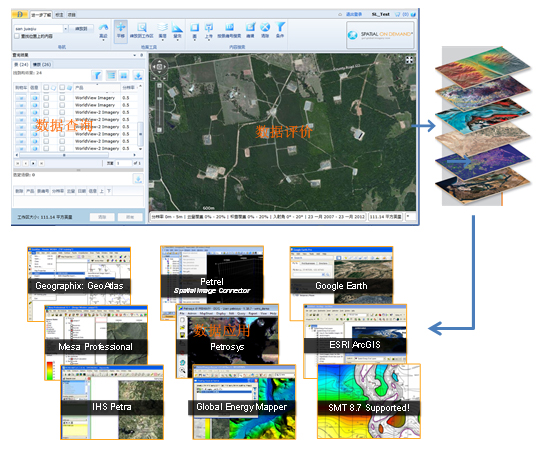Click the search-by-ID ribbon icon

(229, 27)
